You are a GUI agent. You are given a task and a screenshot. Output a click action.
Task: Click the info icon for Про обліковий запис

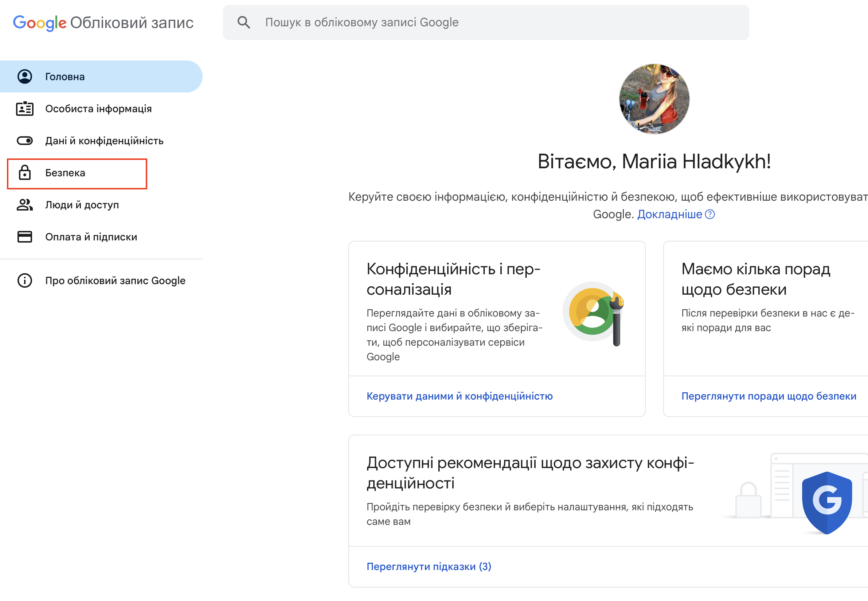[x=25, y=280]
